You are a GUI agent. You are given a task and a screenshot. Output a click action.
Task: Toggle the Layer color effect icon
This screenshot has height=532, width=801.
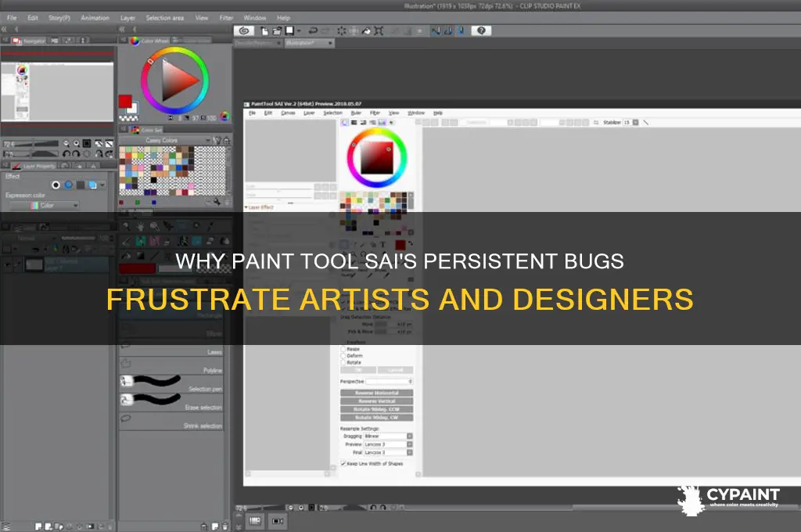tap(92, 185)
